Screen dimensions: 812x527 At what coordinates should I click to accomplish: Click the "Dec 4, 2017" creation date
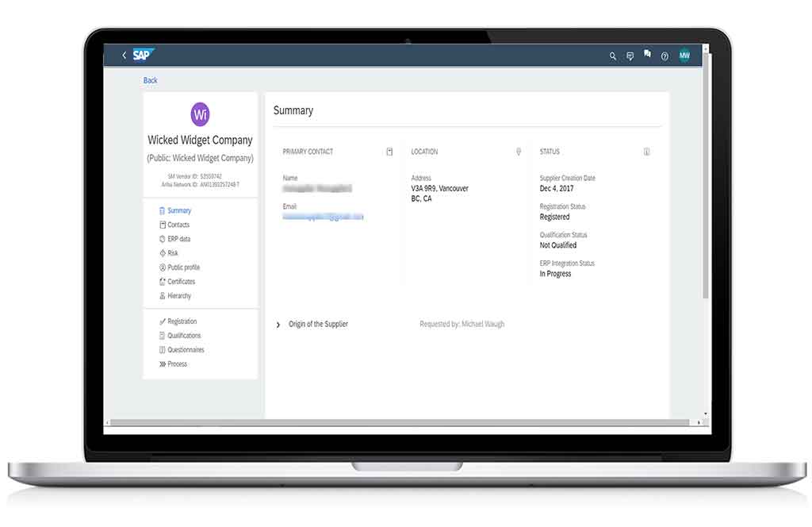557,188
